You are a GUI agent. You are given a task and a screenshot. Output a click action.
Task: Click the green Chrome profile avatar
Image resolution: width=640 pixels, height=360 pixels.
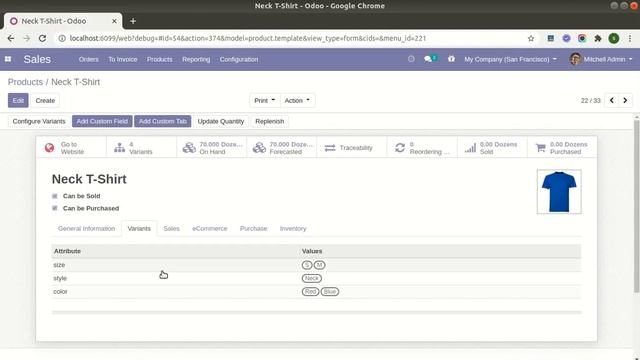tap(614, 38)
